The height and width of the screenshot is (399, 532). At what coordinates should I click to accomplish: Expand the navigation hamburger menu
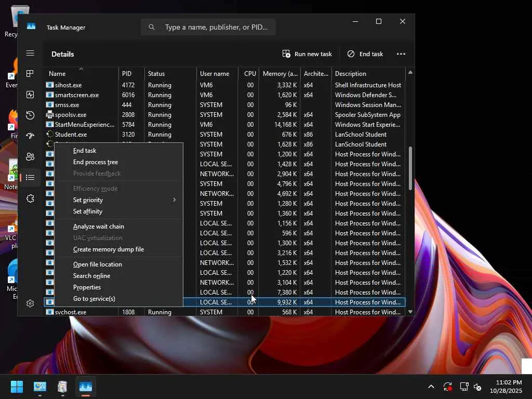30,53
